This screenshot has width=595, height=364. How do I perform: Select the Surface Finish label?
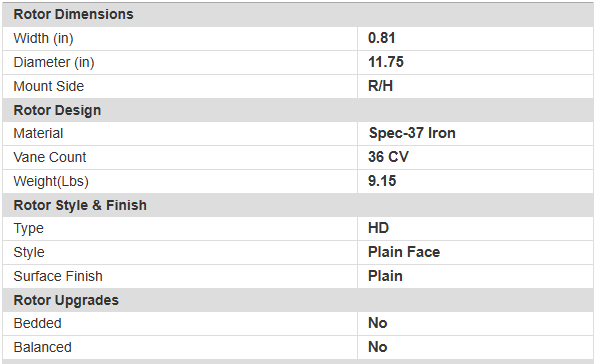coord(58,276)
